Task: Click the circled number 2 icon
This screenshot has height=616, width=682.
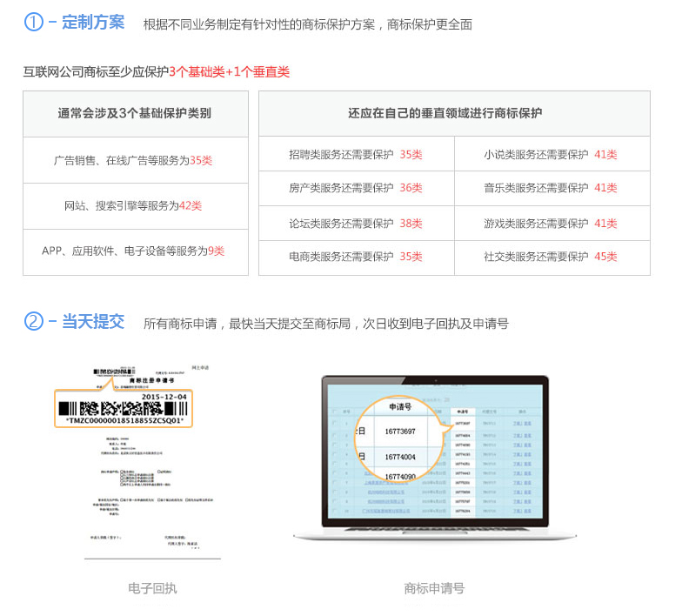Action: [x=34, y=322]
